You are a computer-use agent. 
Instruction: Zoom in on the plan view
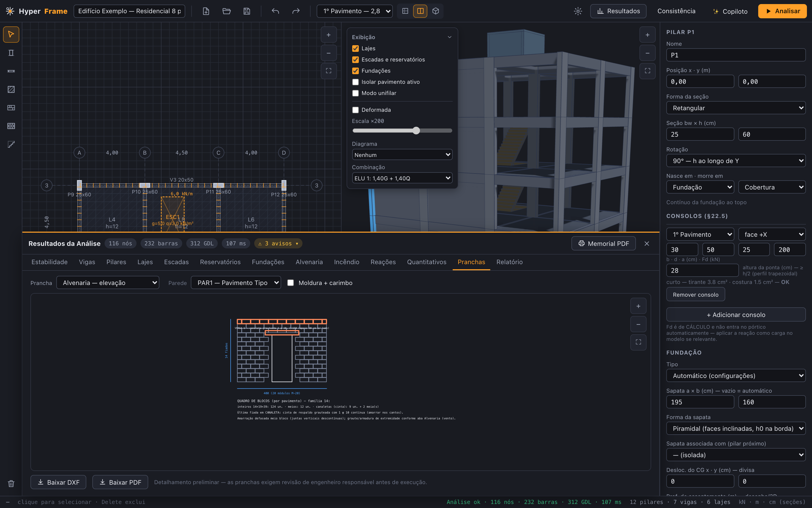pyautogui.click(x=329, y=35)
